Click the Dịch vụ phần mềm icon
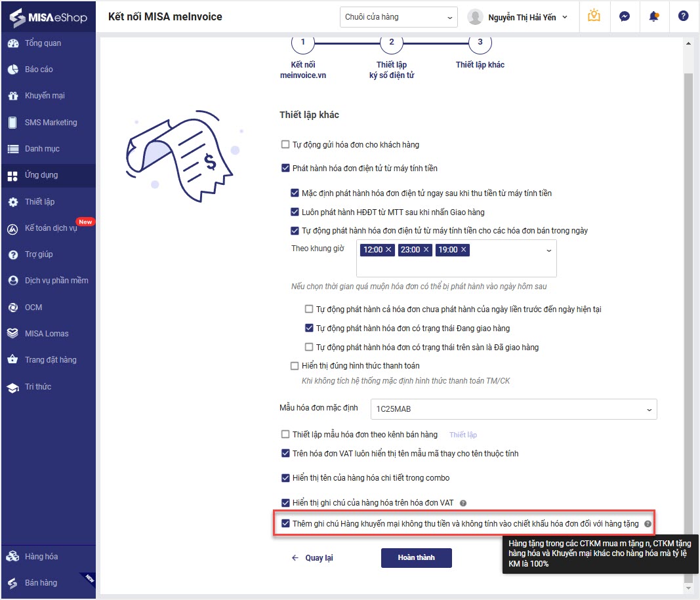The width and height of the screenshot is (700, 600). pos(13,281)
